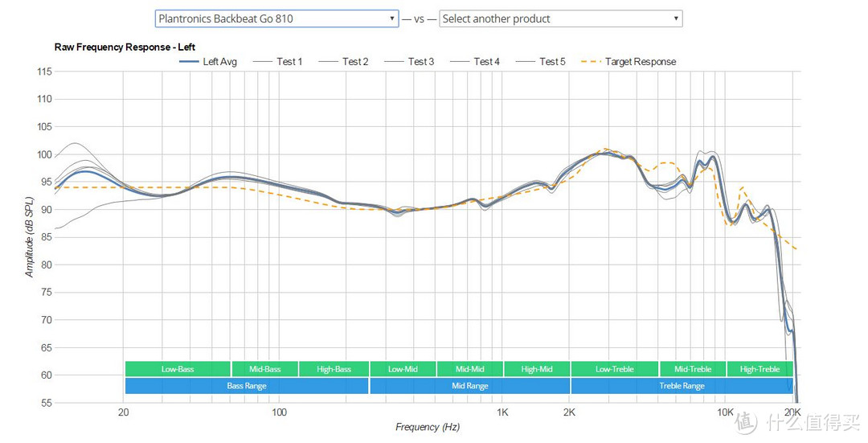The height and width of the screenshot is (443, 868).
Task: Click the blue Treble Range bar
Action: 682,386
